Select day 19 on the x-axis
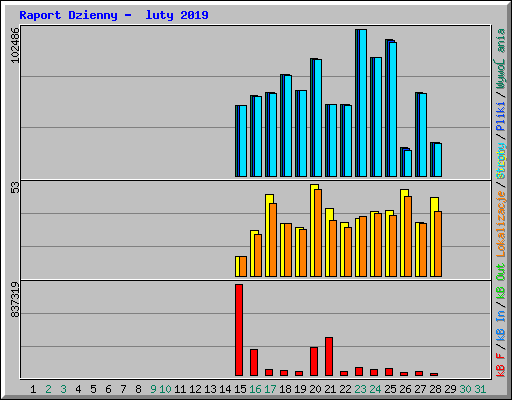The image size is (512, 400). (300, 389)
